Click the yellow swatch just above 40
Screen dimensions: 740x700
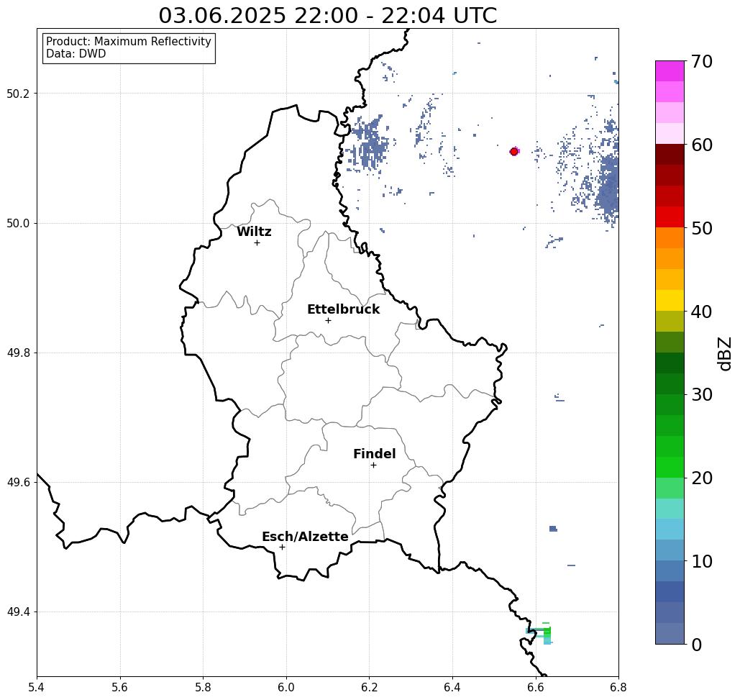pyautogui.click(x=670, y=300)
